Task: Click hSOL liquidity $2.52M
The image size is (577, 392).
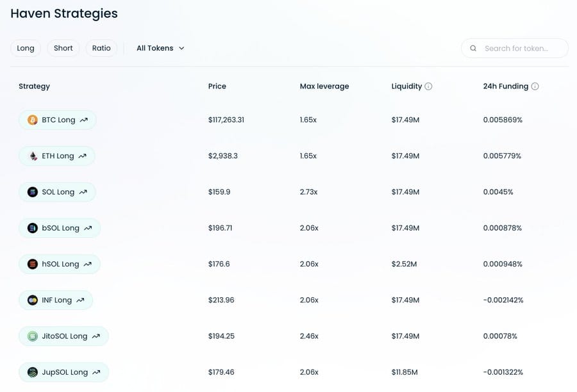Action: point(404,264)
